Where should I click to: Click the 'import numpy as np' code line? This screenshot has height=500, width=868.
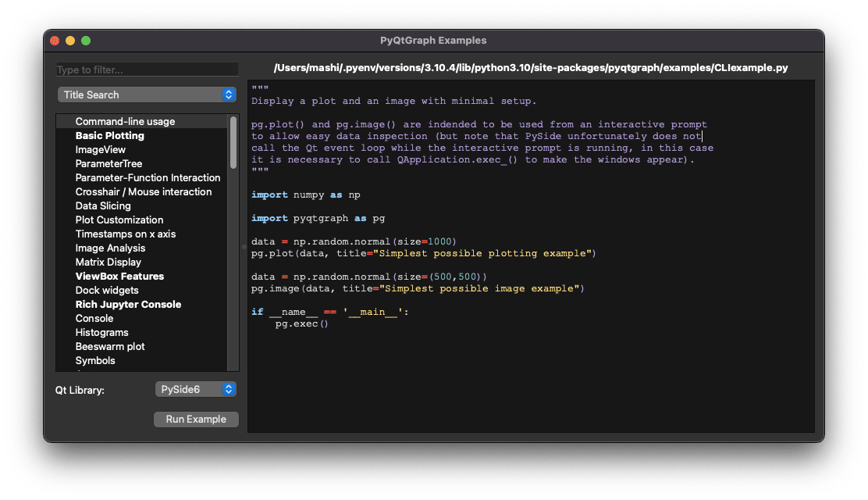pos(305,195)
